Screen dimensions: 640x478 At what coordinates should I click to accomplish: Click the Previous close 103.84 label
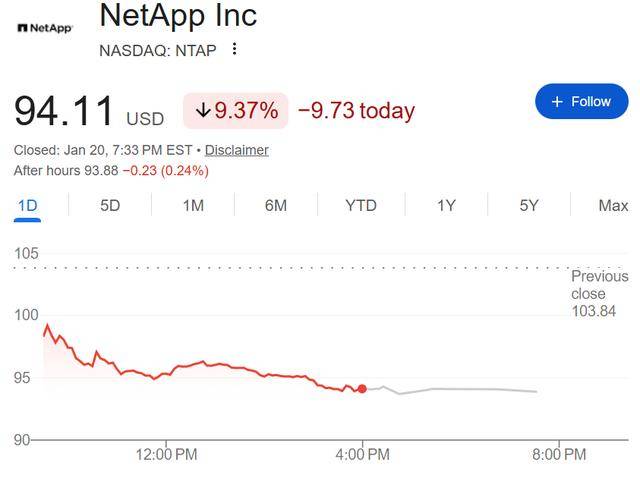coord(600,293)
